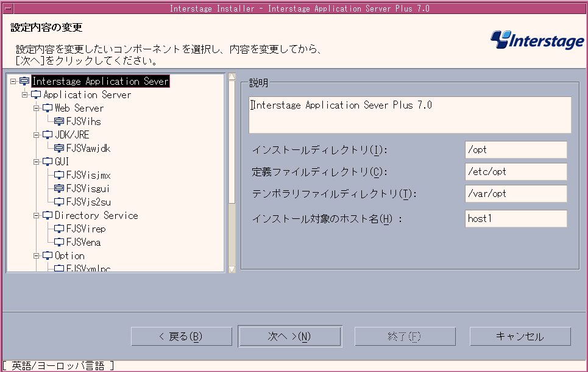Click the Option node icon
The width and height of the screenshot is (588, 372).
(x=48, y=256)
